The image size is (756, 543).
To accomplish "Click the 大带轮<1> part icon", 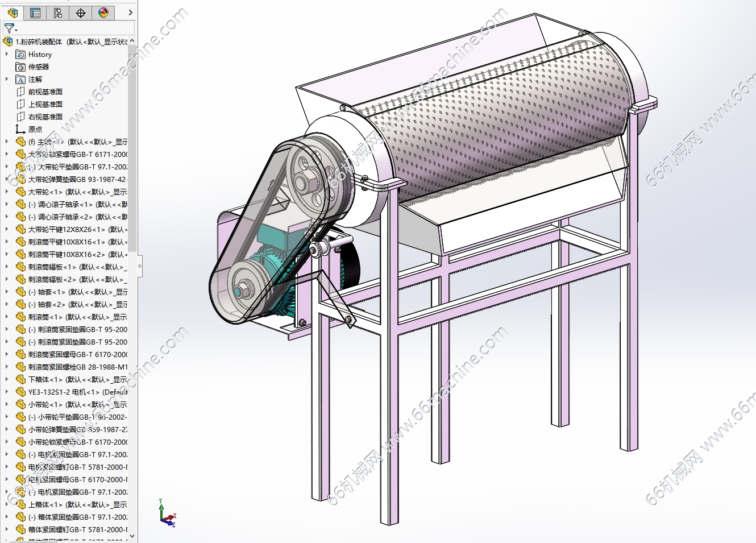I will pos(20,192).
